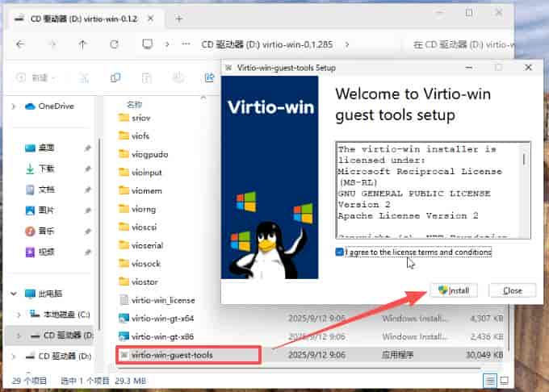This screenshot has height=392, width=549.
Task: Click the forward navigation arrow
Action: point(52,44)
